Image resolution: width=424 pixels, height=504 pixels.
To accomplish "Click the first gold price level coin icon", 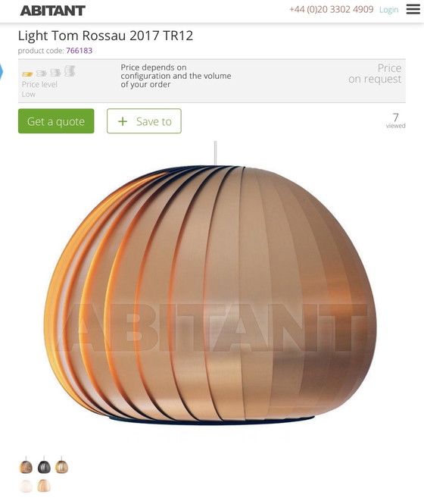I will pos(27,74).
